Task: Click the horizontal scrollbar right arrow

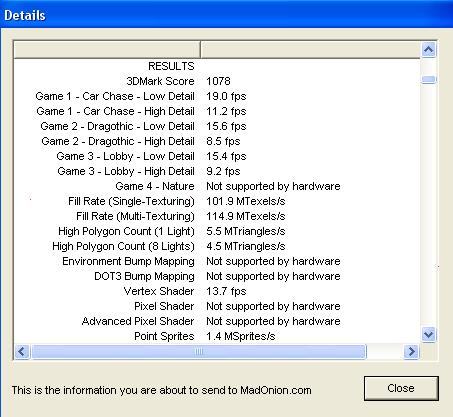Action: pos(411,351)
